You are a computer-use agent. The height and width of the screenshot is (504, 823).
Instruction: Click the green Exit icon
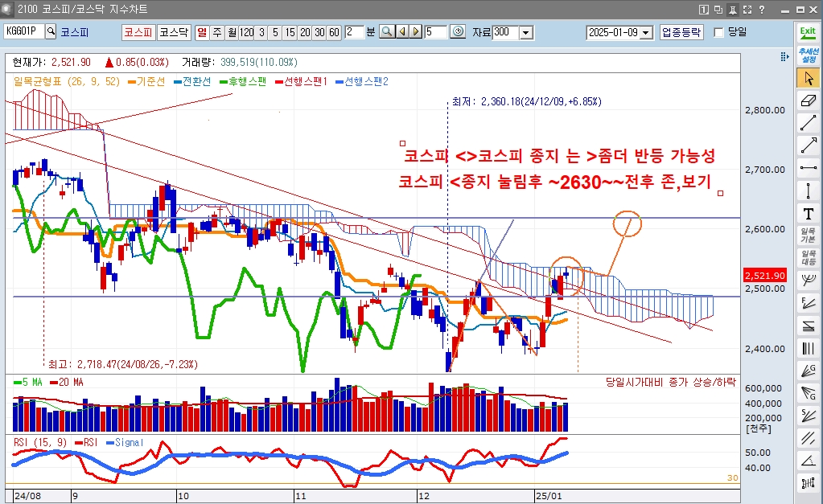808,32
